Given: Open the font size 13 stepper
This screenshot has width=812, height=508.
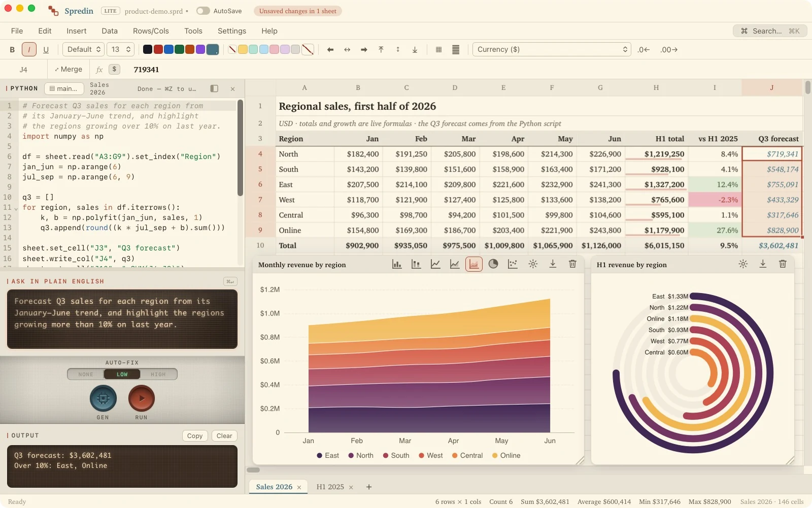Looking at the screenshot, I should (x=121, y=49).
